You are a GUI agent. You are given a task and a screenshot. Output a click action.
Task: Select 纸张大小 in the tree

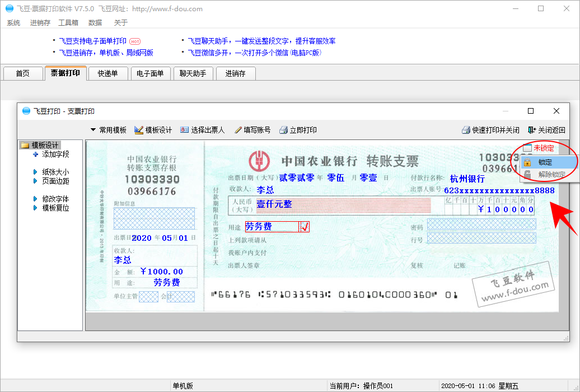click(55, 172)
